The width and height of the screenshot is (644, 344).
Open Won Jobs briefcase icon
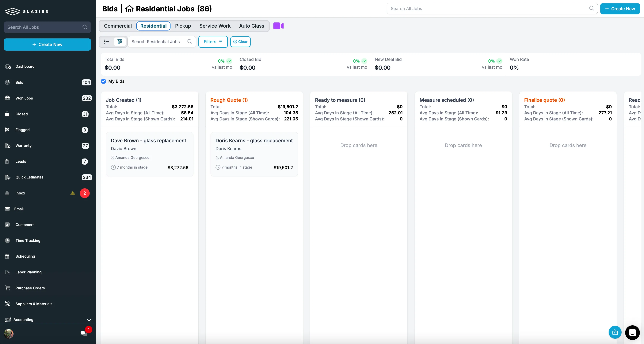[x=7, y=98]
